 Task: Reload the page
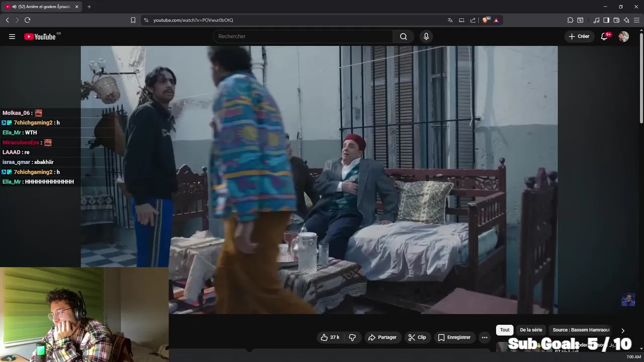pyautogui.click(x=28, y=20)
